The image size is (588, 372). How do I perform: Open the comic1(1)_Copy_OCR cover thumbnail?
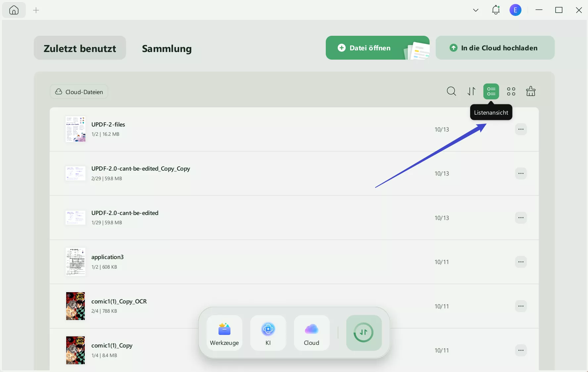(x=75, y=306)
